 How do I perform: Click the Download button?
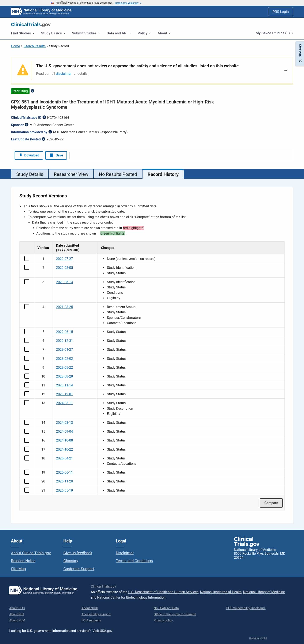click(x=29, y=155)
